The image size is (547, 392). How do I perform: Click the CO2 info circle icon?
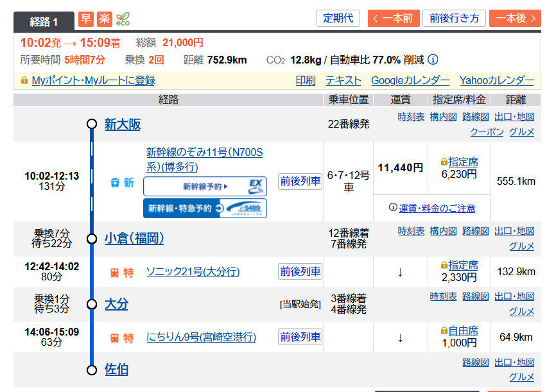coord(433,60)
